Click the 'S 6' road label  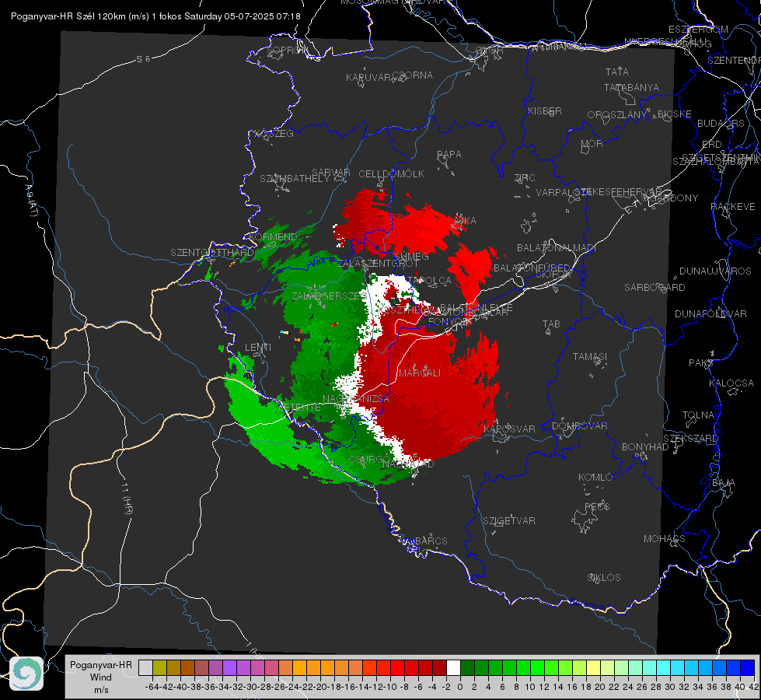(x=143, y=59)
